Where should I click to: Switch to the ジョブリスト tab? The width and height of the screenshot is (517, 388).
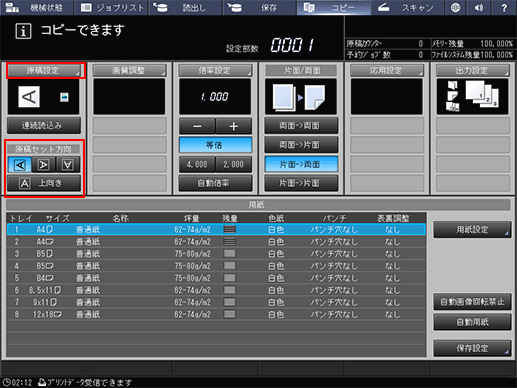point(111,8)
